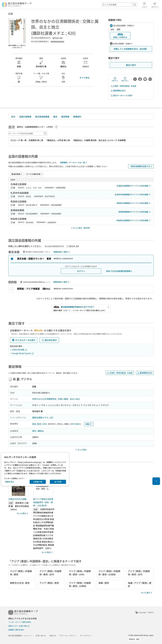The width and height of the screenshot is (162, 644).
Task: Click 来館して利用する button
Action: coord(120,36)
